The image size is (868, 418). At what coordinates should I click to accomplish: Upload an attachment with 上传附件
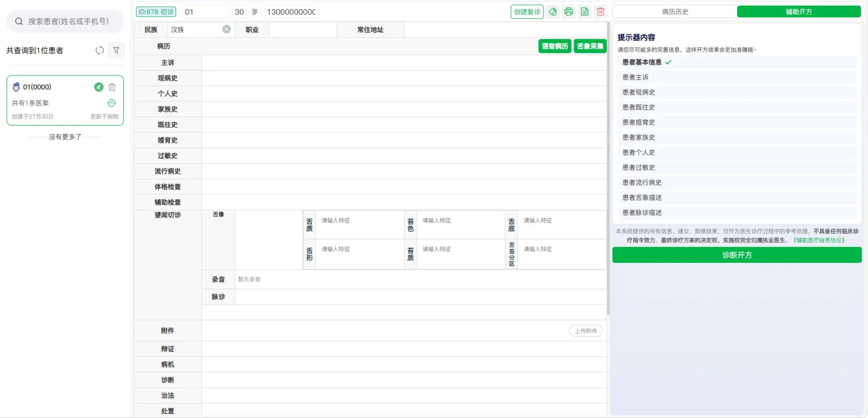pyautogui.click(x=586, y=331)
